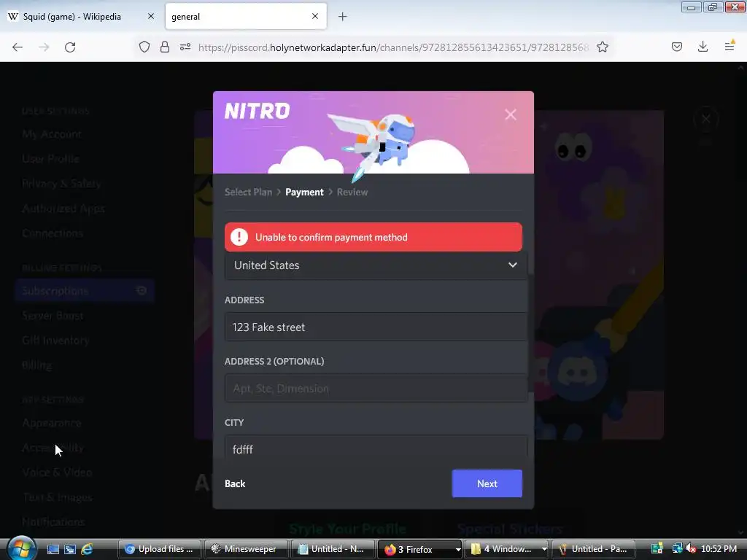The height and width of the screenshot is (560, 747).
Task: Expand the 4 Windows Explorer taskbar group
Action: coord(506,549)
